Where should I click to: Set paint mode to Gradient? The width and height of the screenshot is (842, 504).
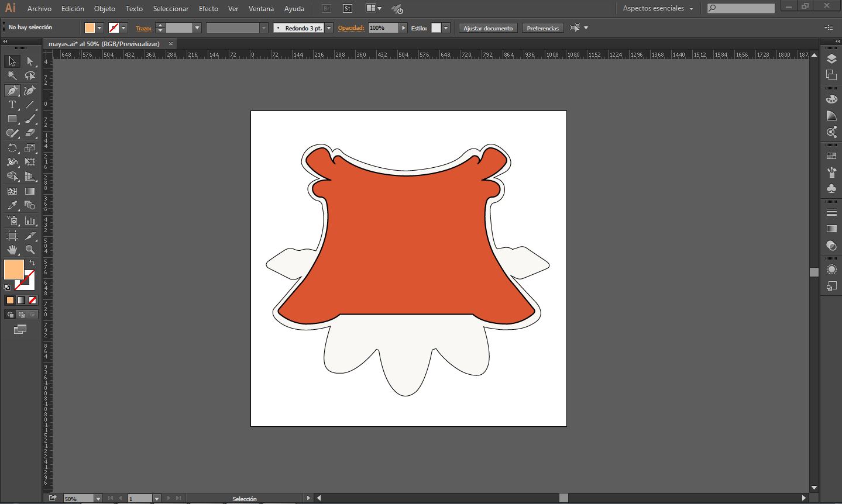pyautogui.click(x=21, y=301)
